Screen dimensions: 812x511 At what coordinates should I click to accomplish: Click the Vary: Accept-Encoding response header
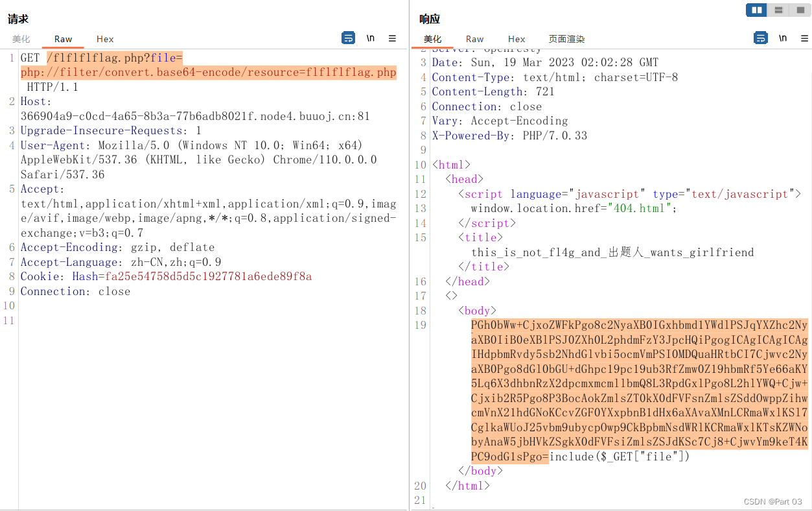click(500, 121)
